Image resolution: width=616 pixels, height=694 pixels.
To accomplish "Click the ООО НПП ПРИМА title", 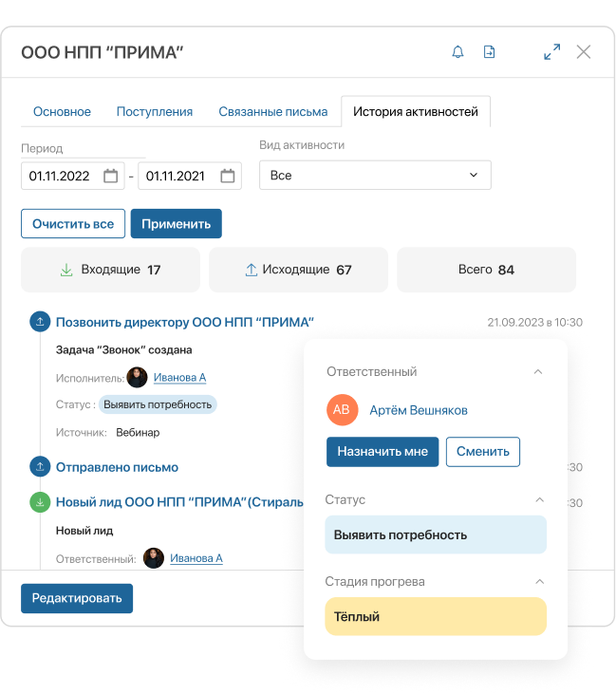I will (x=103, y=52).
